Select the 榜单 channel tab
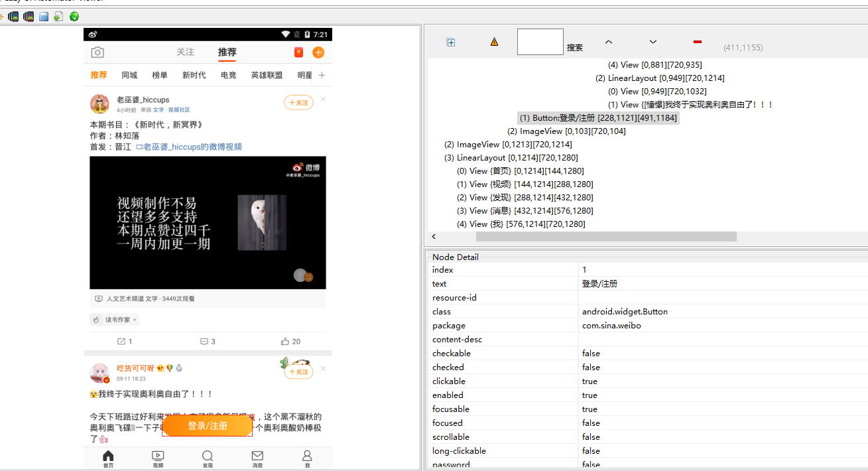868x471 pixels. [x=160, y=76]
